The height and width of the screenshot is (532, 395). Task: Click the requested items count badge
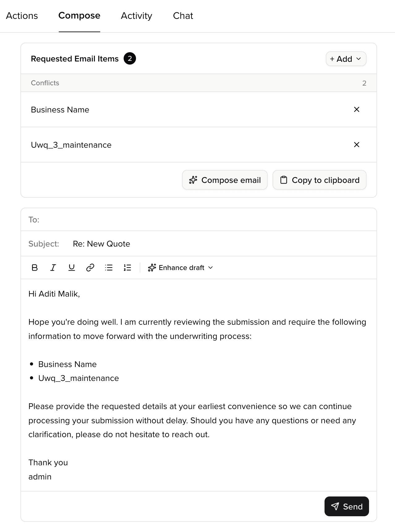click(130, 58)
